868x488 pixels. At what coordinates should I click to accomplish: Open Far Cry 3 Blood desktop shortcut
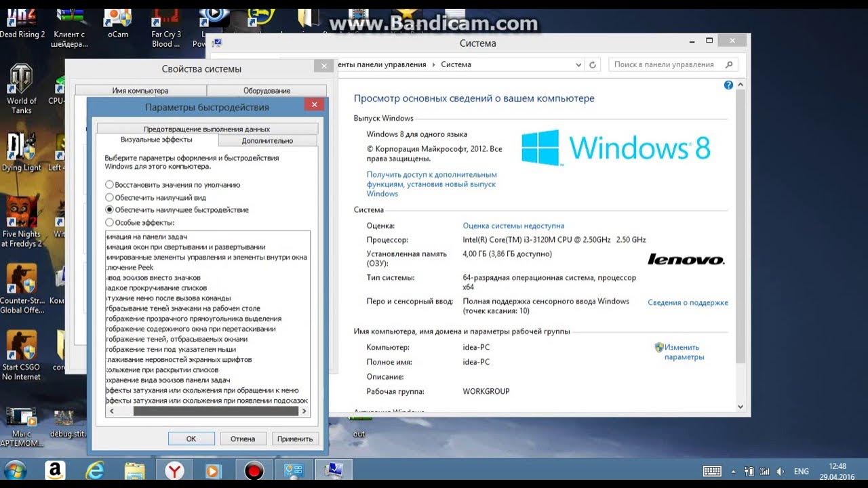click(x=166, y=27)
